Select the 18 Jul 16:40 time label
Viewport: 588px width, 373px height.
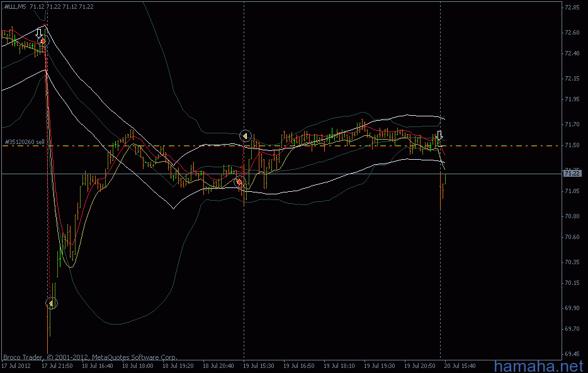[x=98, y=365]
